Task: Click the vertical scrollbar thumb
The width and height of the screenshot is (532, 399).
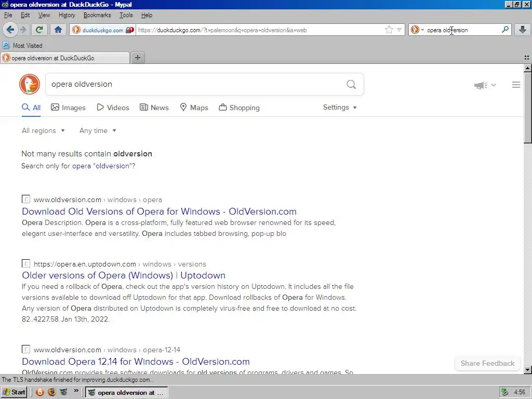Action: tap(528, 108)
